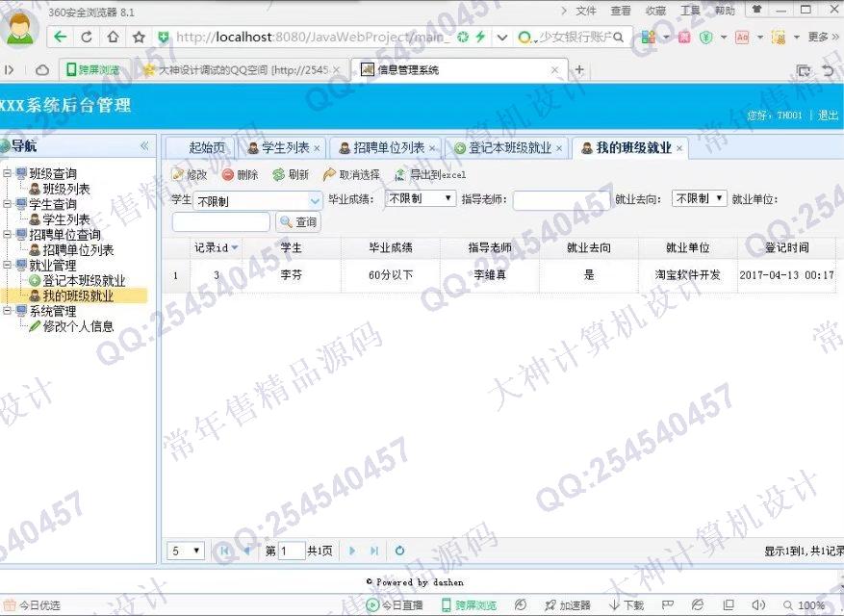Click 就业单位 filter input field
This screenshot has width=844, height=616.
point(220,221)
